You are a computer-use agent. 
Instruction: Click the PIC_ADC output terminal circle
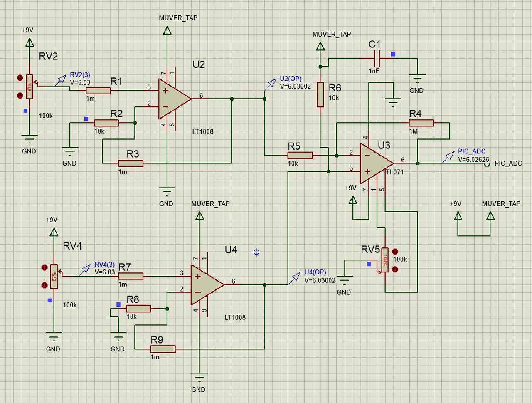click(487, 163)
